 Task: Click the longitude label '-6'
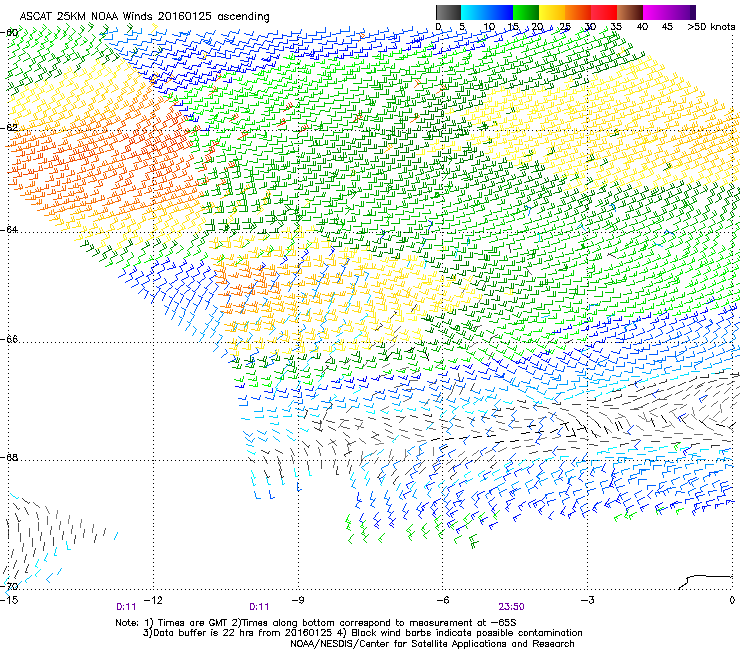coord(443,600)
